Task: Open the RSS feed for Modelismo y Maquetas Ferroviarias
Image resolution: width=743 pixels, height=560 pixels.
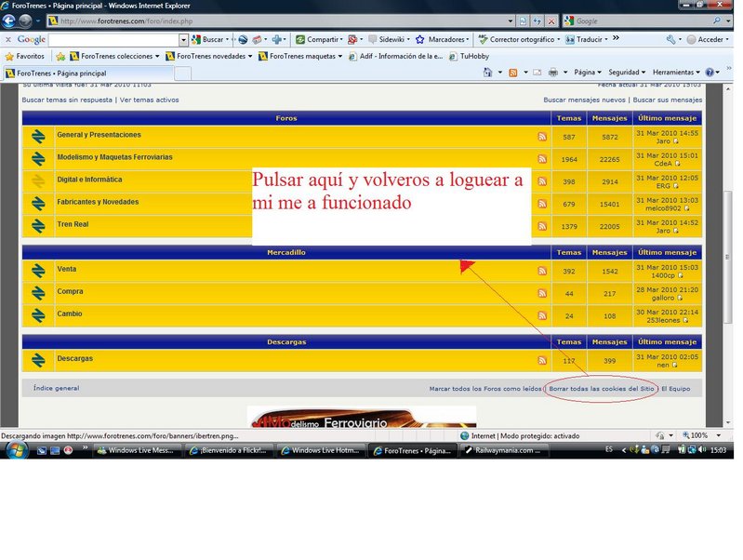Action: pyautogui.click(x=542, y=159)
